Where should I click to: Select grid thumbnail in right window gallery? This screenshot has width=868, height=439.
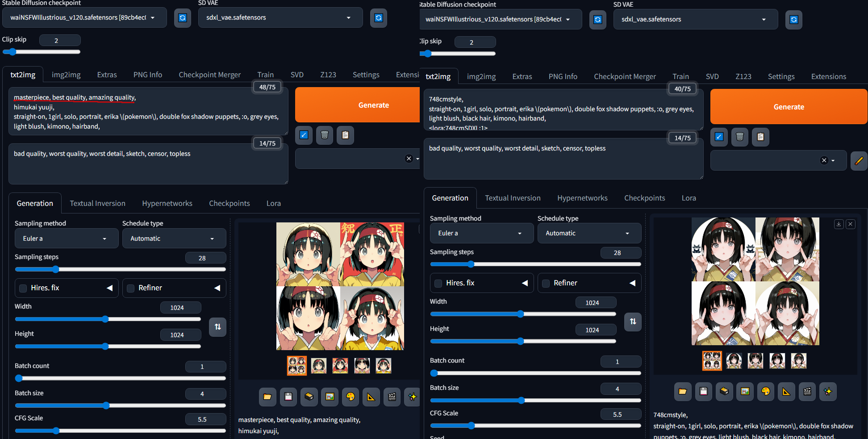[712, 361]
